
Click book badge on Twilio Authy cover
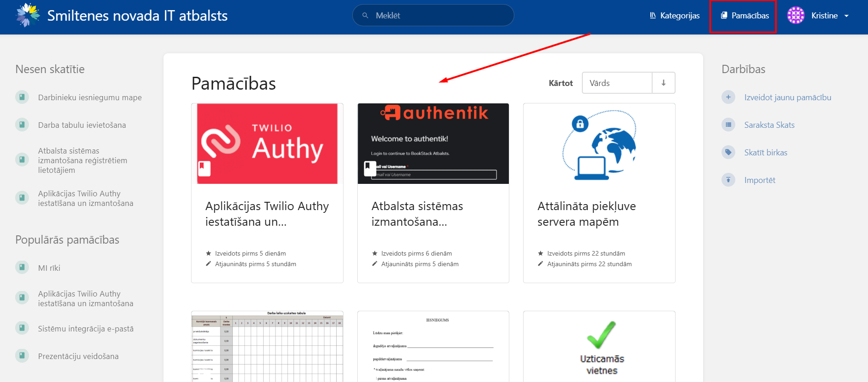coord(204,168)
